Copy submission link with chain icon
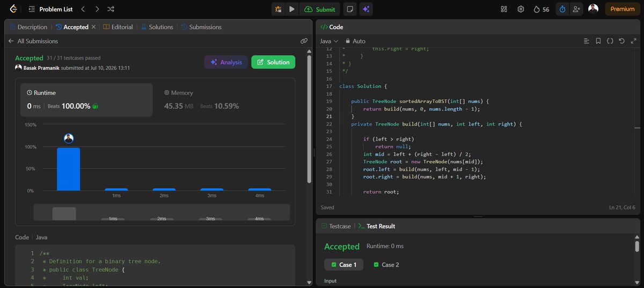The image size is (644, 288). click(304, 41)
